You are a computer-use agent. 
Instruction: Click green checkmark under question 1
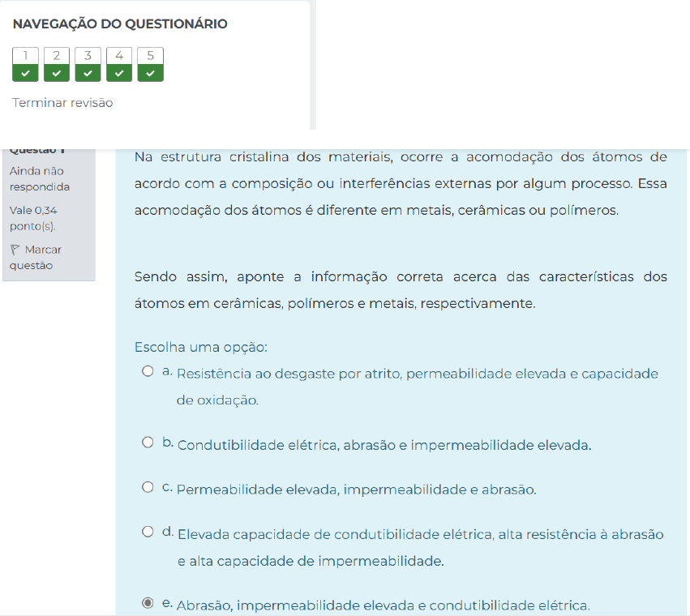point(25,74)
